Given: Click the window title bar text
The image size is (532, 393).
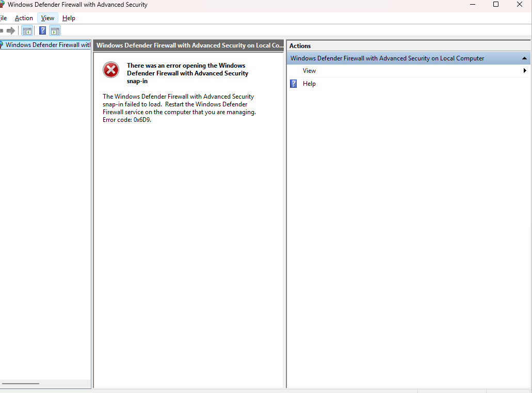Looking at the screenshot, I should 78,5.
